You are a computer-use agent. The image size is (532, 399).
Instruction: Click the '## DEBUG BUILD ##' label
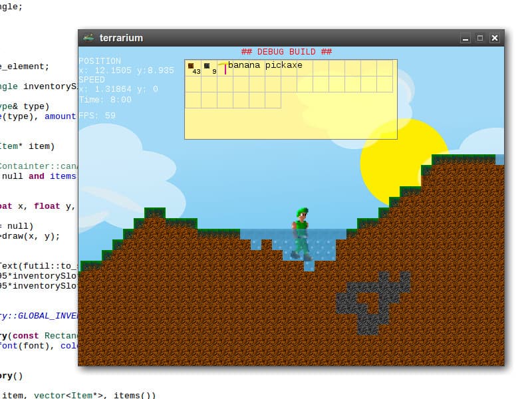[x=287, y=52]
